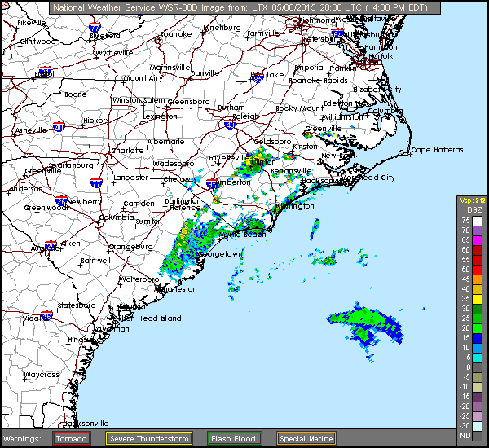Viewport: 489px width, 448px height.
Task: Select the Special Marine warning legend box
Action: click(x=303, y=438)
